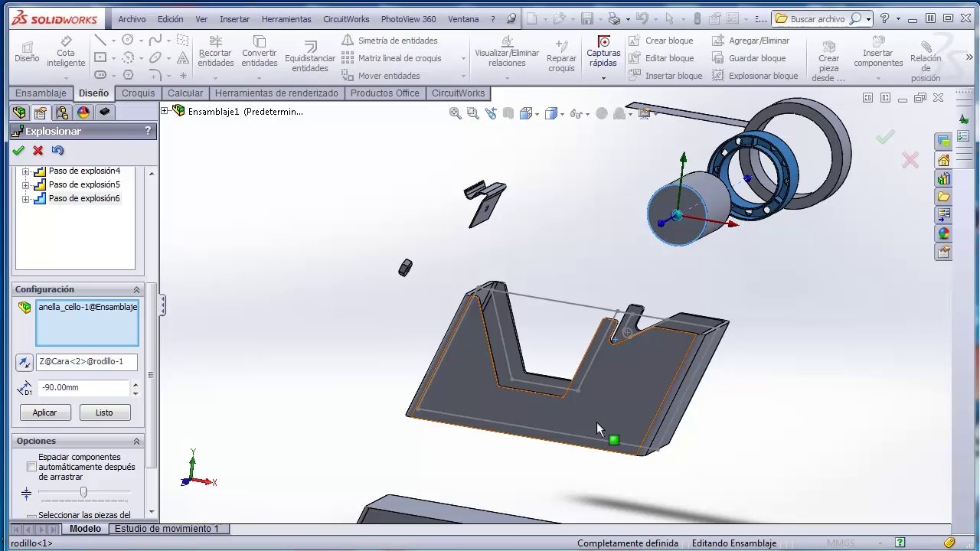Image resolution: width=980 pixels, height=551 pixels.
Task: Click the spacing slider under Opciones
Action: pos(83,492)
